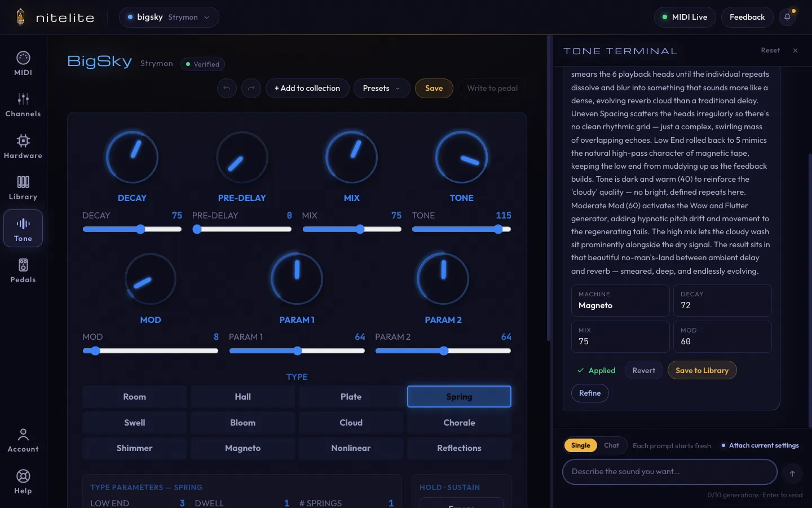Image resolution: width=812 pixels, height=508 pixels.
Task: Select the Chorale reverb type
Action: 459,423
